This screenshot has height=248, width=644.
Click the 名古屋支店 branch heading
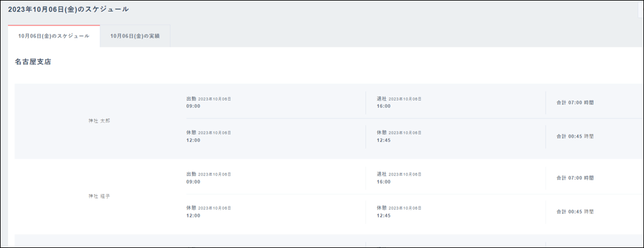coord(33,62)
